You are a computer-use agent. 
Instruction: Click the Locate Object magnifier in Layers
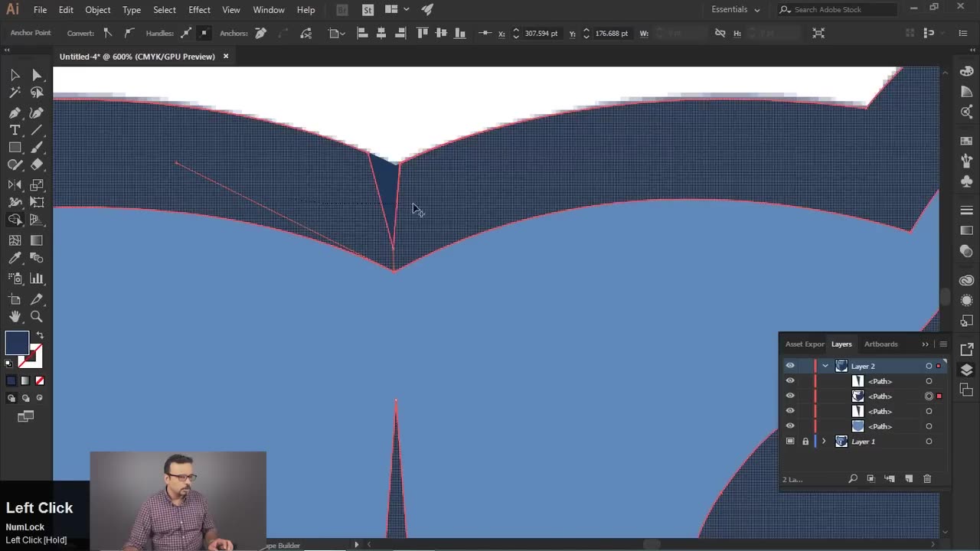click(853, 479)
